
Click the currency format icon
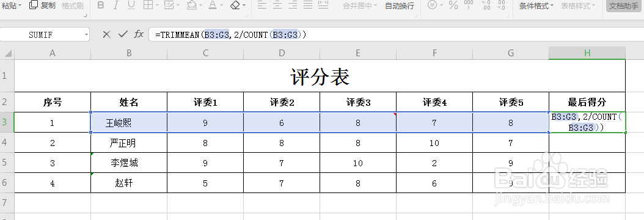432,5
